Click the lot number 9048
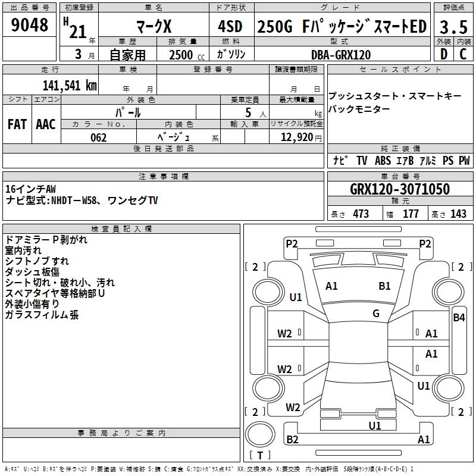The width and height of the screenshot is (476, 476). [x=29, y=25]
